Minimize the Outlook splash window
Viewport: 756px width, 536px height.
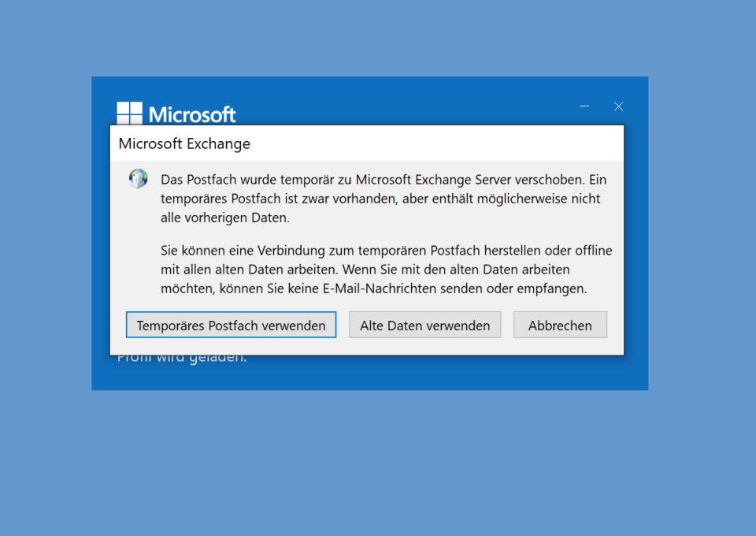[x=584, y=106]
